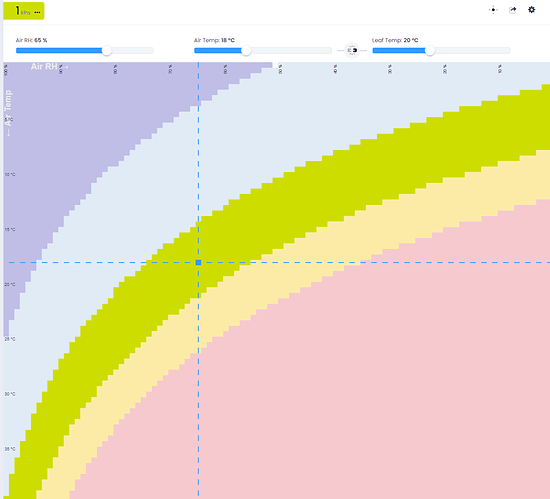Click the 1 kPa VPD value
The width and height of the screenshot is (550, 499).
(x=22, y=11)
